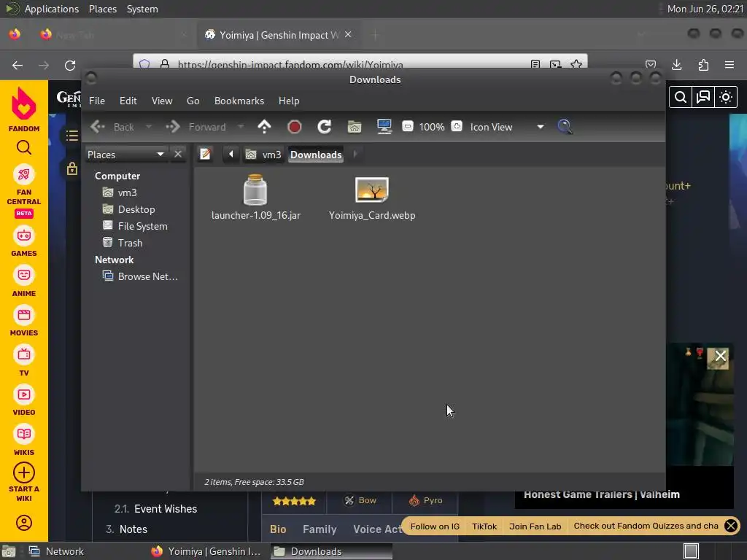Click the Back navigation button
This screenshot has width=747, height=560.
coord(112,127)
